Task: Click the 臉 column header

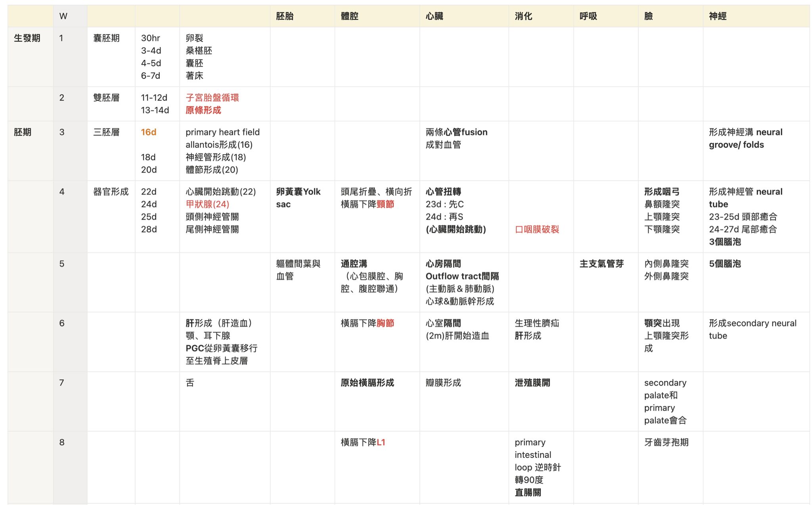Action: pyautogui.click(x=649, y=16)
